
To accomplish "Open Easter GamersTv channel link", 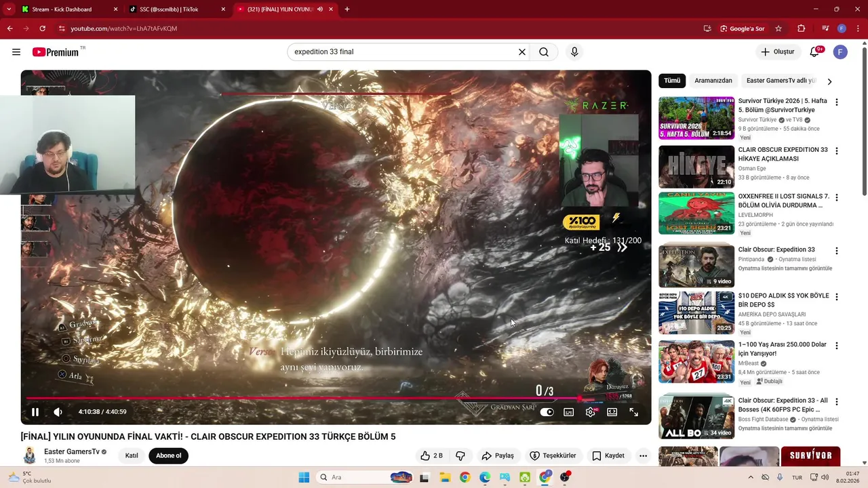I will 71,451.
